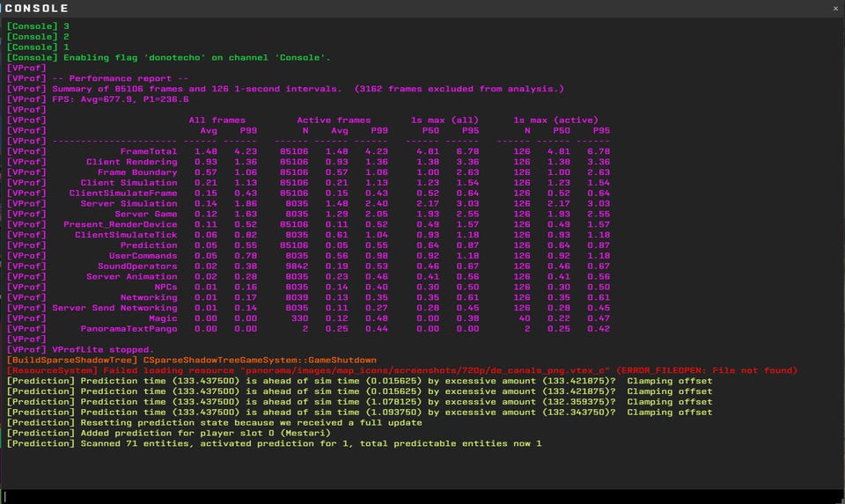Select the "-- Performance report --" line
Viewport: 845px width, 504px height.
point(98,78)
